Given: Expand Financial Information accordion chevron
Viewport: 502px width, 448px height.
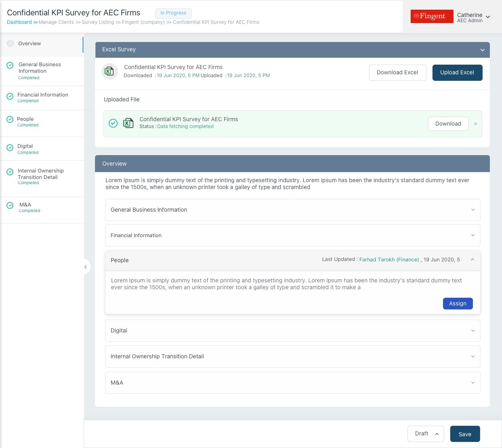Looking at the screenshot, I should pyautogui.click(x=473, y=235).
